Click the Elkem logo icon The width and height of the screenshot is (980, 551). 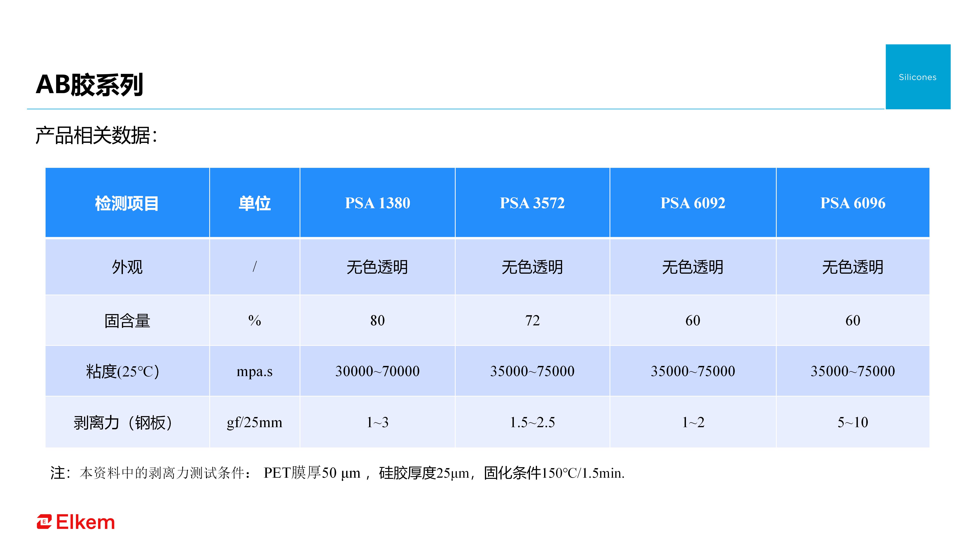click(x=44, y=522)
